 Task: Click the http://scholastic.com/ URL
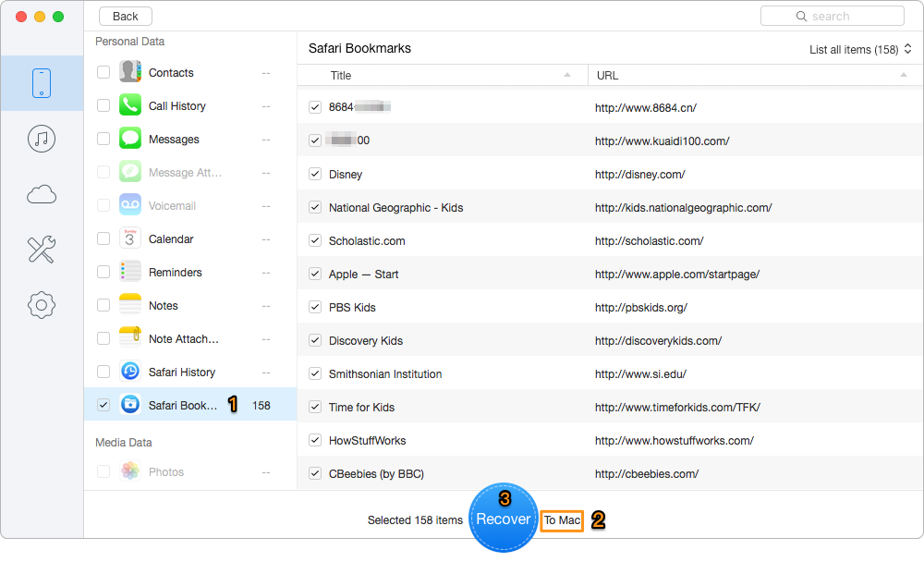pos(649,240)
